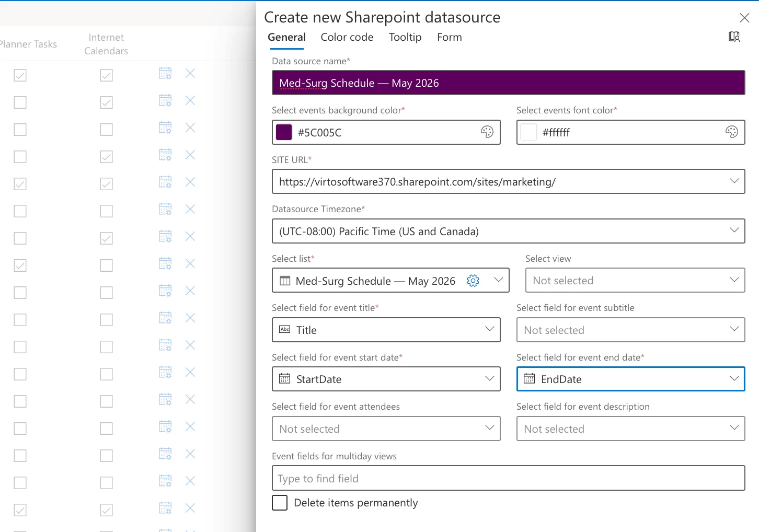Click calendar settings icon in sixth background row
Screen dimensions: 759x532
point(165,209)
